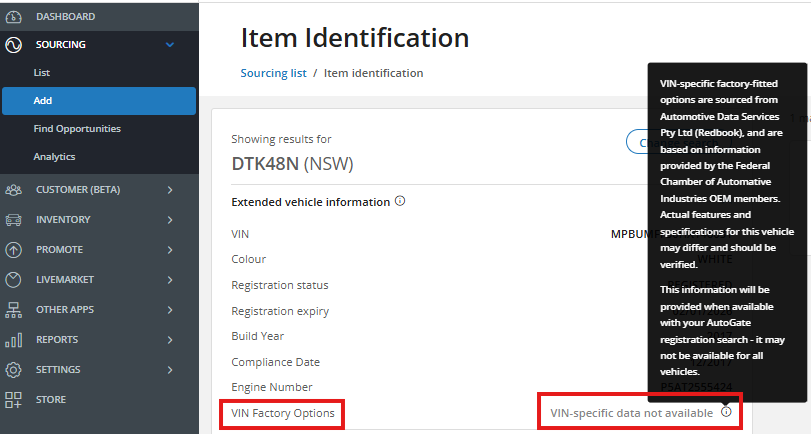Open Analytics under Sourcing
Image resolution: width=811 pixels, height=434 pixels.
coord(54,157)
